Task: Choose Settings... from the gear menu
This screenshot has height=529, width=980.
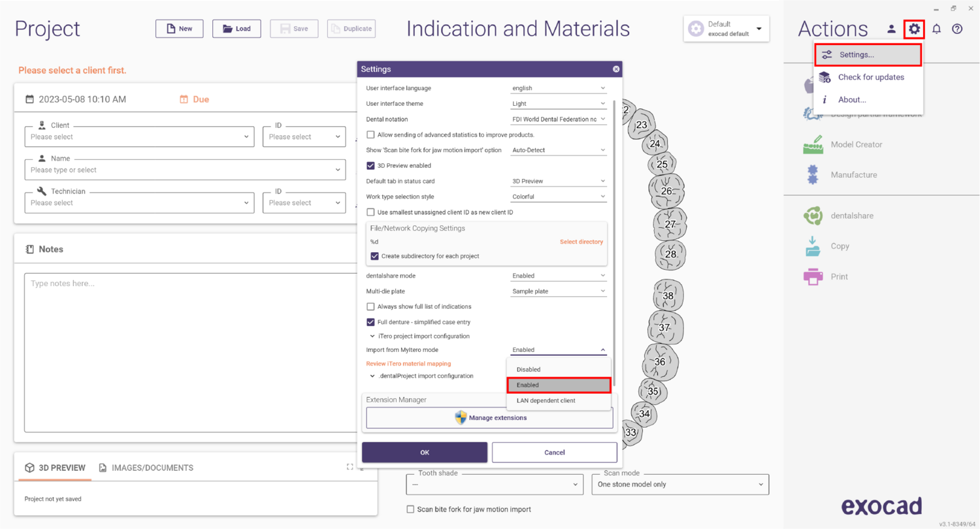Action: point(868,55)
